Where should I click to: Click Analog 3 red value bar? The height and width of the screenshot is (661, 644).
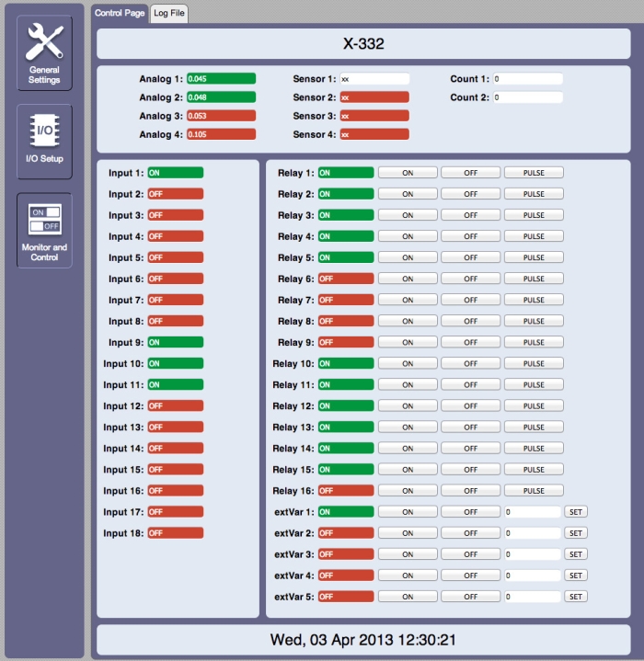[221, 116]
